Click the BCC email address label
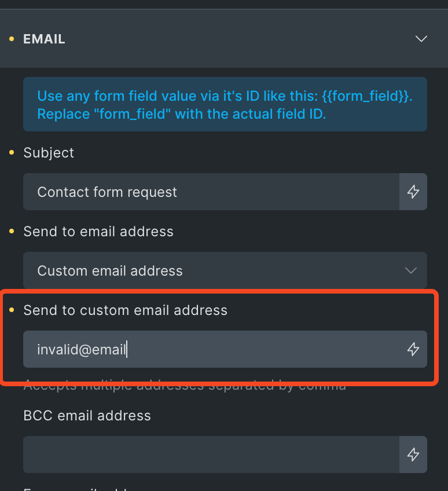 87,416
